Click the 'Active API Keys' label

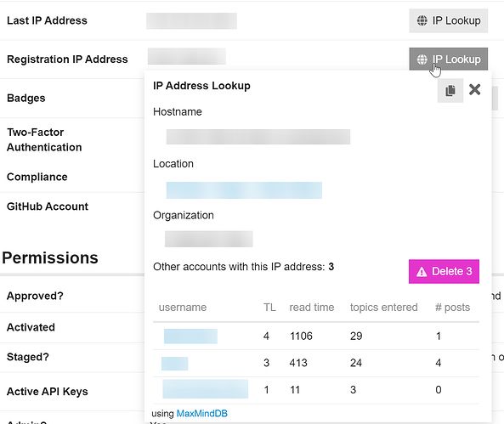[x=48, y=392]
